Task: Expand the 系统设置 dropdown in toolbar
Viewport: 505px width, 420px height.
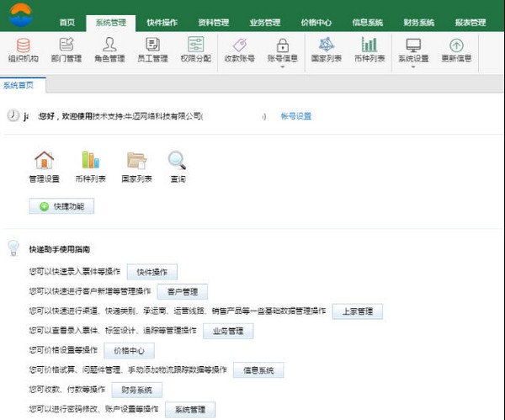Action: 413,66
